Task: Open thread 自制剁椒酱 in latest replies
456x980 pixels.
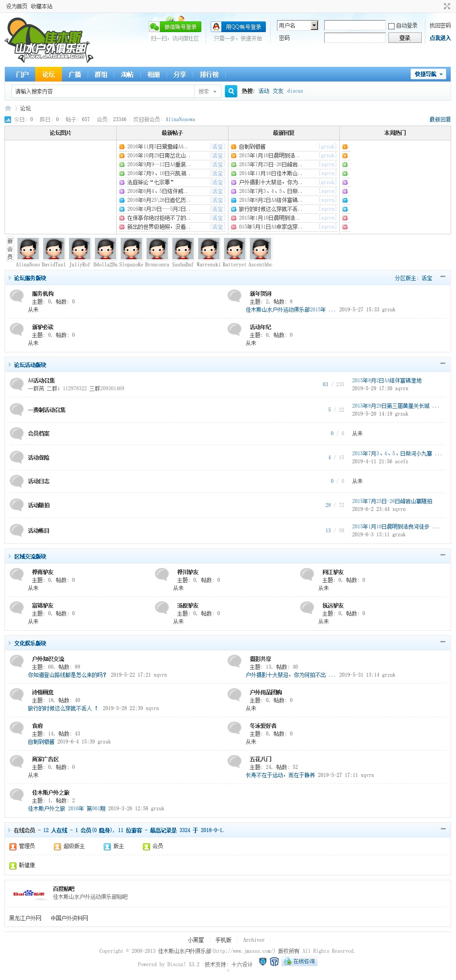Action: [252, 147]
